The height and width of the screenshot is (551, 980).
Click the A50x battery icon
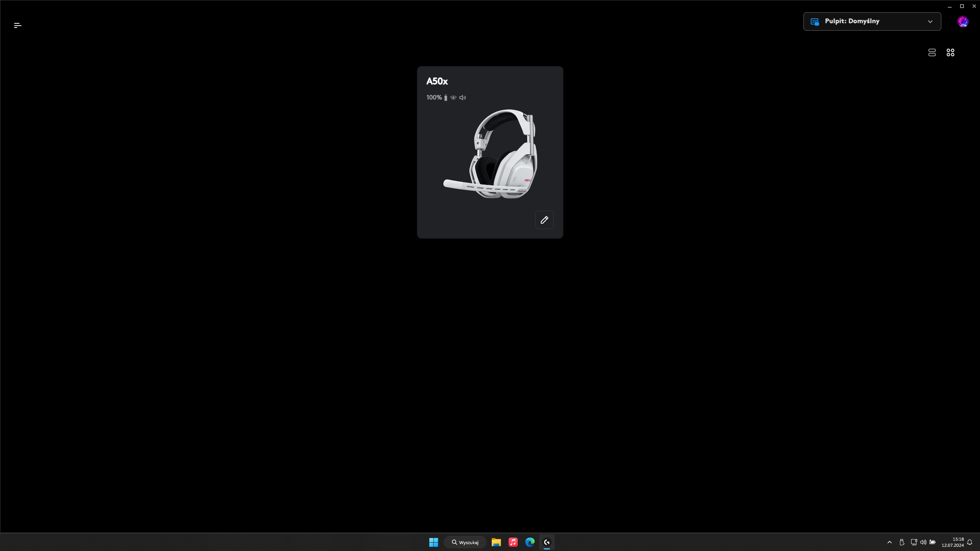pos(445,98)
